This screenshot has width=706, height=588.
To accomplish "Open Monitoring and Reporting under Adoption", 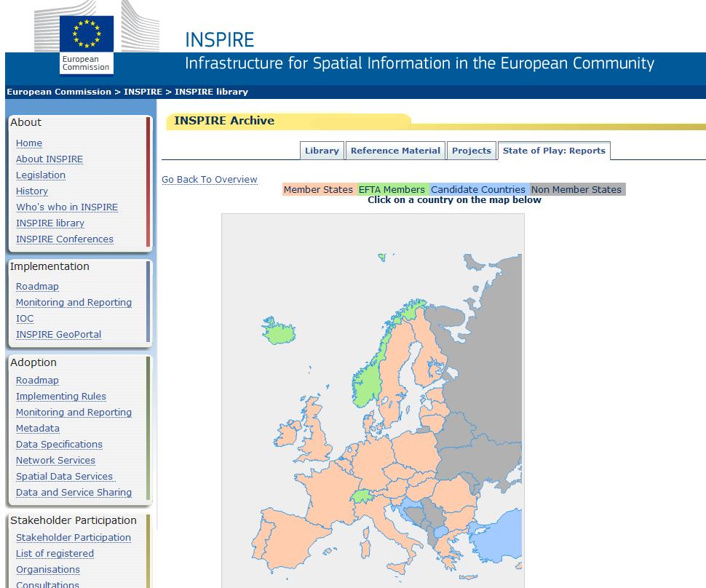I will (74, 413).
